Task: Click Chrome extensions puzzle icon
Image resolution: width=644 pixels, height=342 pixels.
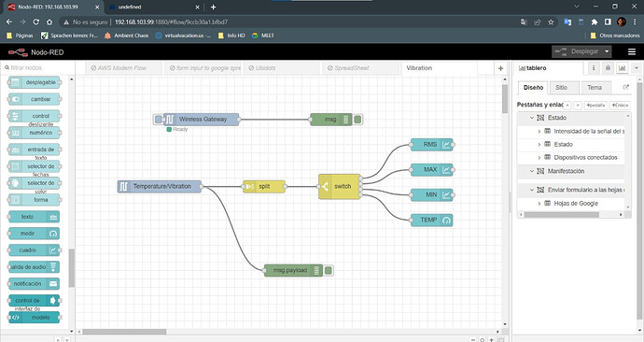Action: [595, 21]
